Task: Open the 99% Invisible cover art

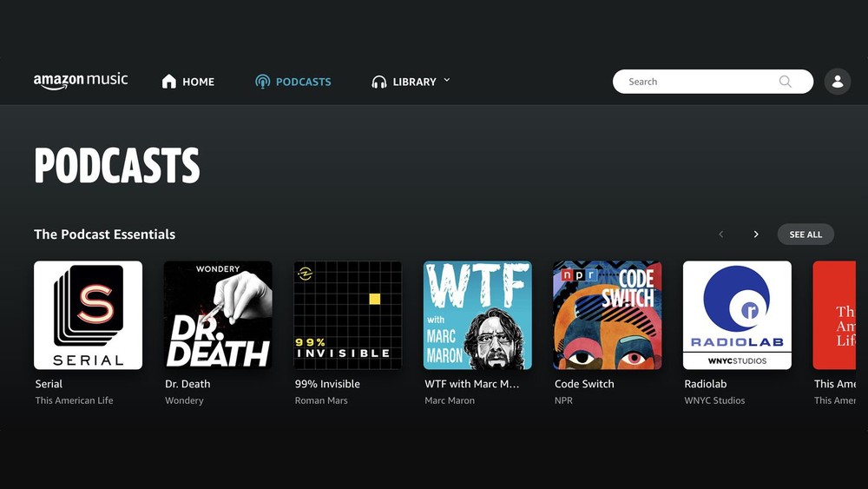Action: (x=348, y=315)
